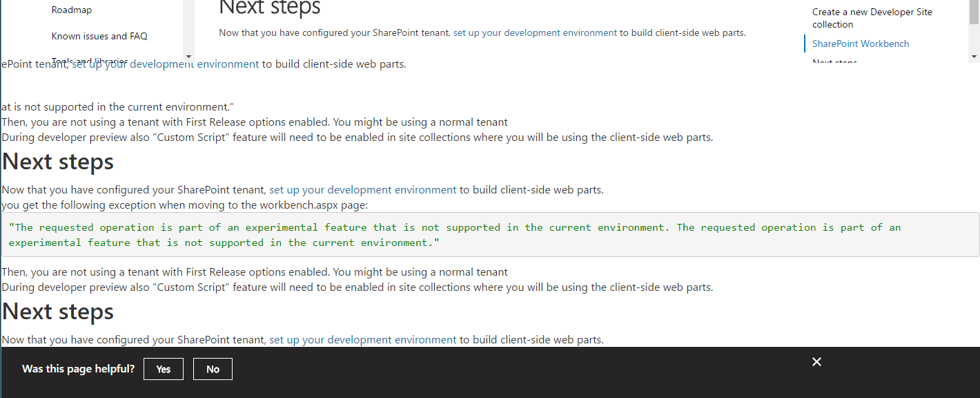Click link in top Next steps paragraph
Viewport: 980px width, 398px height.
[x=535, y=32]
